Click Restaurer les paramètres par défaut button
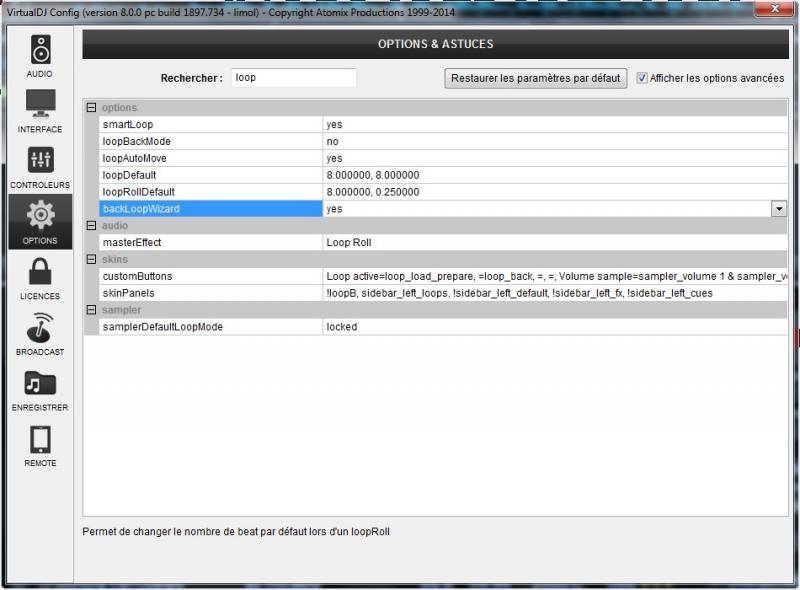The height and width of the screenshot is (590, 800). (x=535, y=78)
